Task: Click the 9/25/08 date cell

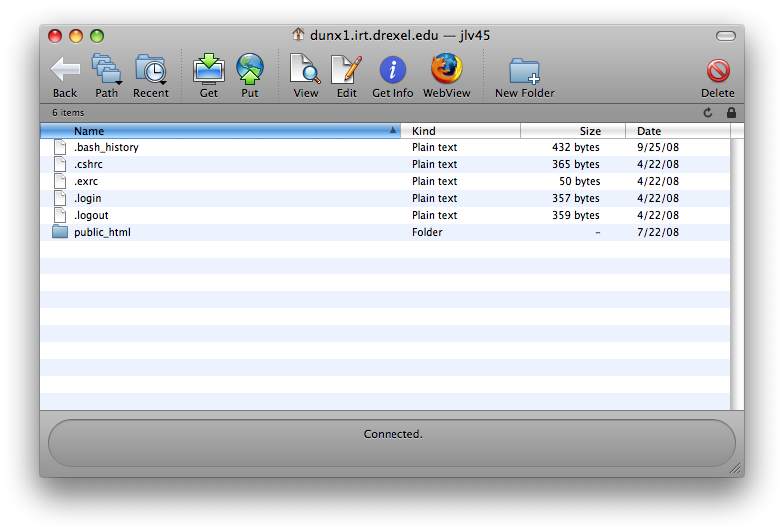Action: (658, 147)
